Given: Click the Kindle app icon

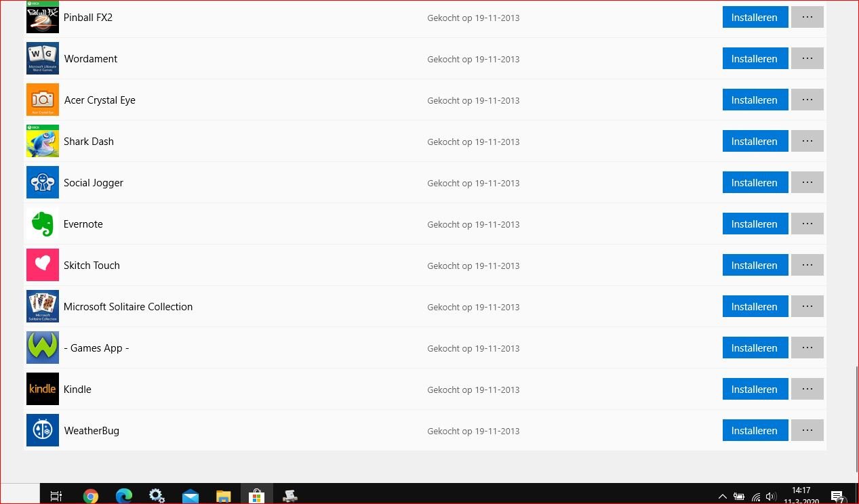Looking at the screenshot, I should [x=43, y=389].
